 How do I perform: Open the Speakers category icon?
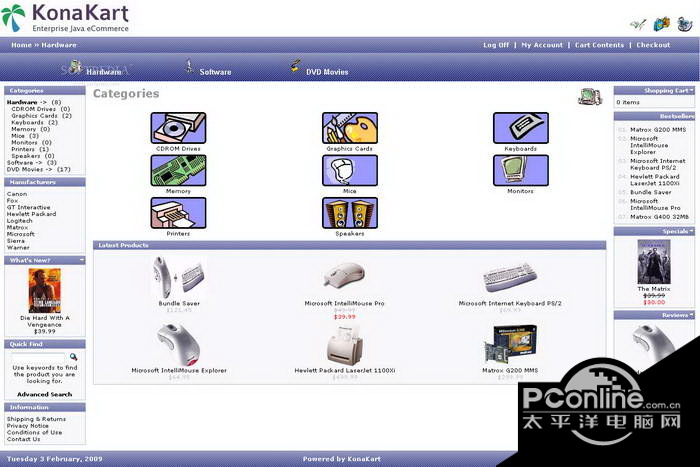click(350, 213)
